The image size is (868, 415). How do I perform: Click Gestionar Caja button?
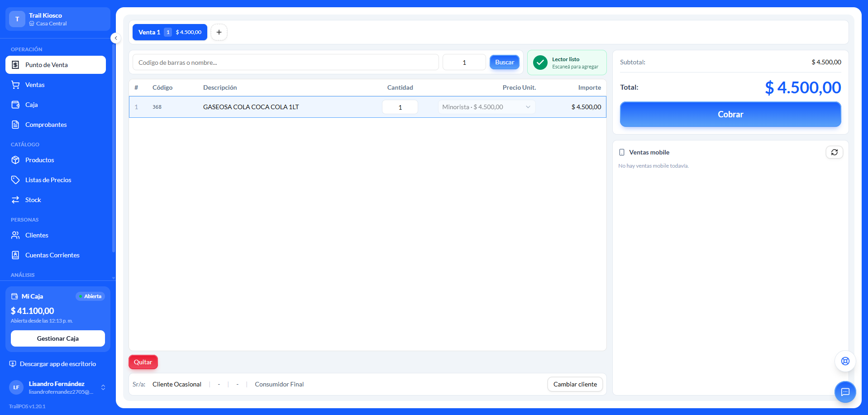[58, 338]
